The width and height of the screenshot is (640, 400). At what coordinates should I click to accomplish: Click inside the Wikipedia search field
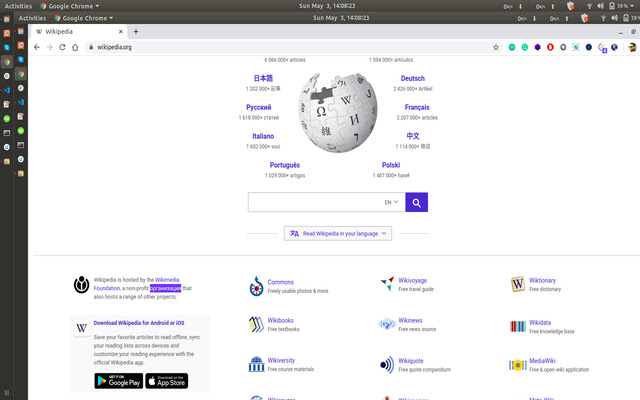(312, 202)
